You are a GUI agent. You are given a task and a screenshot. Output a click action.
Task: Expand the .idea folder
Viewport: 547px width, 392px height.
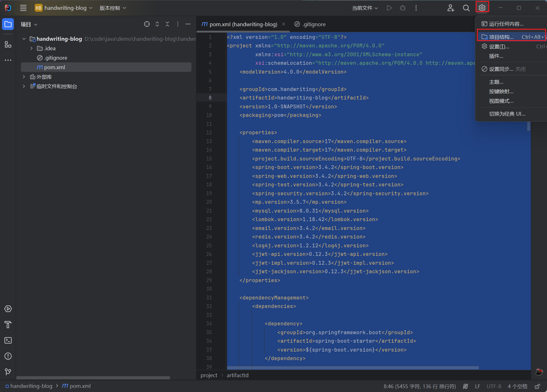click(x=32, y=48)
